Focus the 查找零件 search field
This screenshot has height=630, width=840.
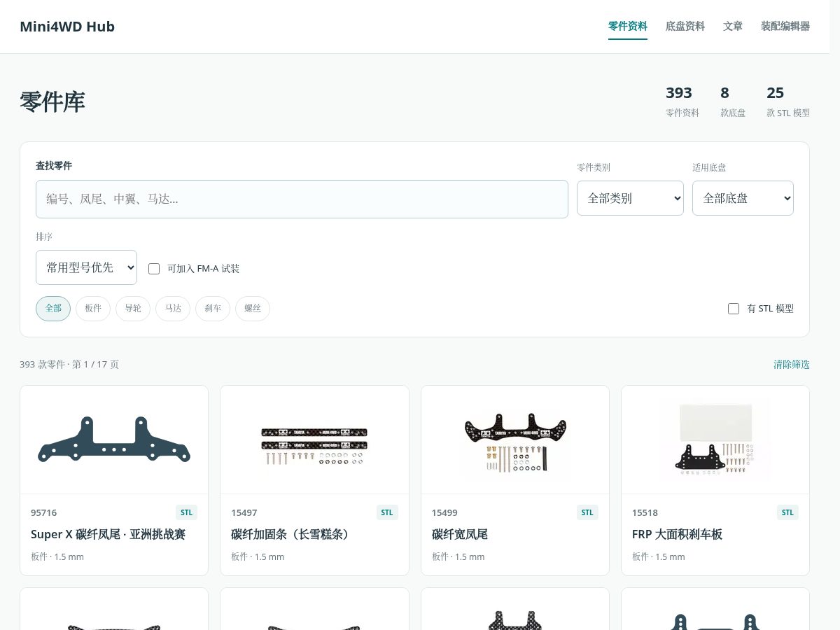[302, 199]
